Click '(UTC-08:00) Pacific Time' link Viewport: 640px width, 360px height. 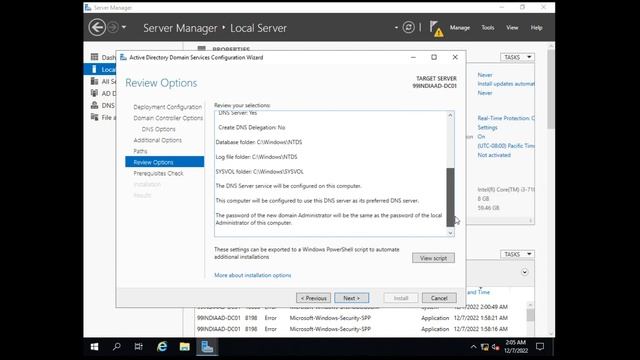(506, 146)
